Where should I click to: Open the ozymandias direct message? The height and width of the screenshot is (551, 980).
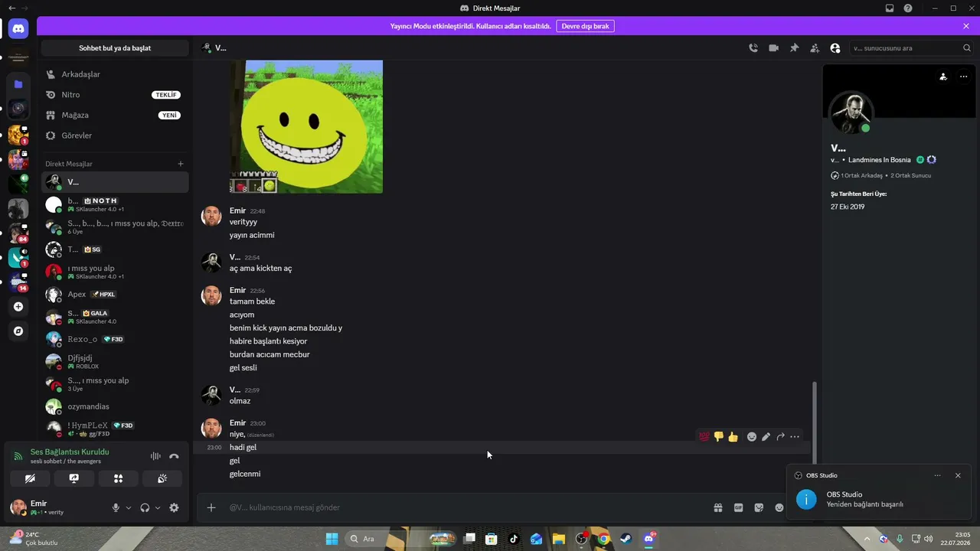(115, 406)
